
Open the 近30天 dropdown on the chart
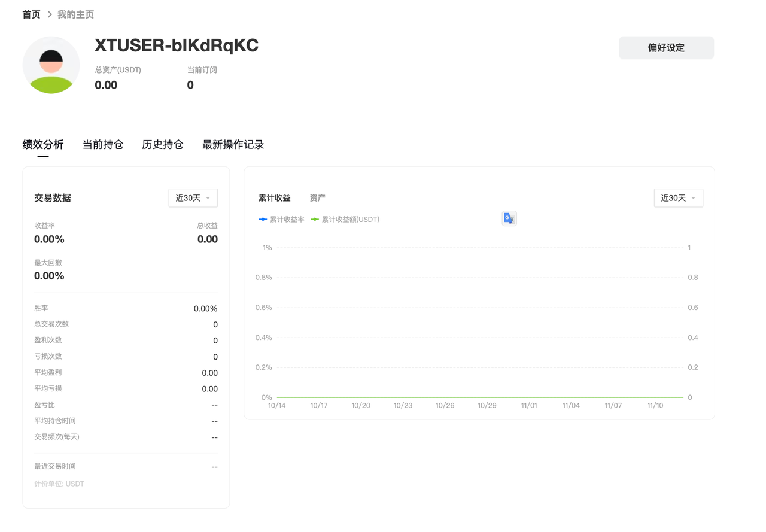coord(678,198)
